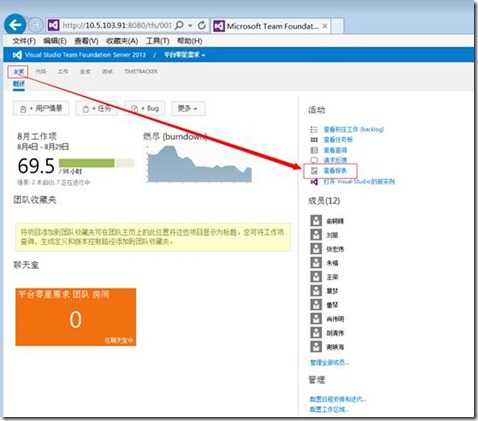Expand the 更多 dropdown button

click(x=188, y=109)
